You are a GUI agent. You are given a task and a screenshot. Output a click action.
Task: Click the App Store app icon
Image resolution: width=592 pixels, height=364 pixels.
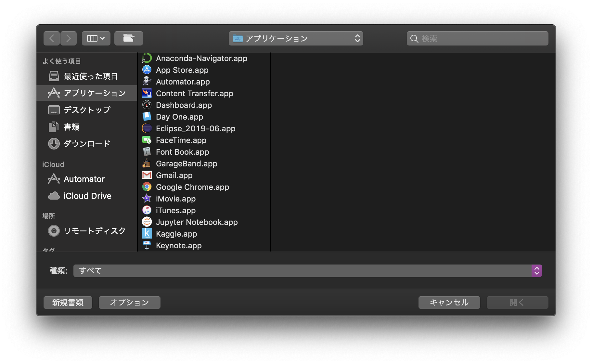(x=147, y=70)
